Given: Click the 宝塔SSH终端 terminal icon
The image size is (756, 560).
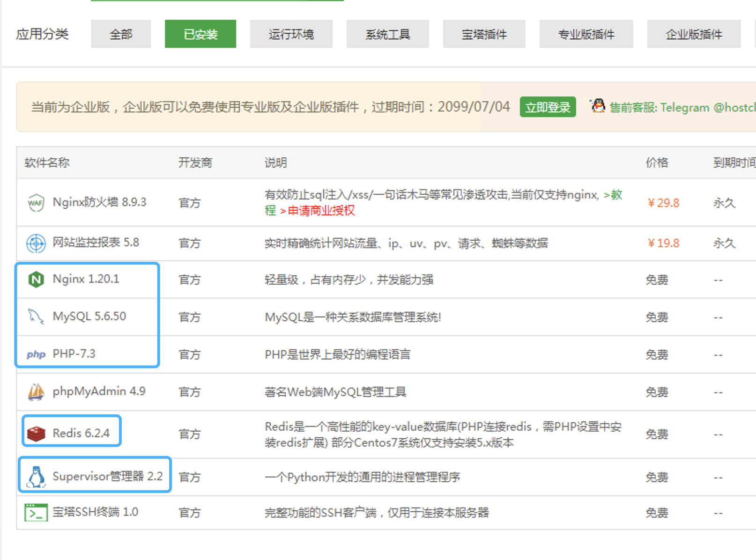Looking at the screenshot, I should tap(36, 513).
